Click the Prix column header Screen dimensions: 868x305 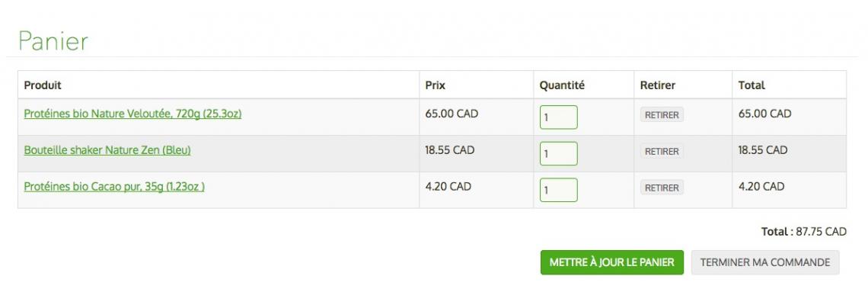pyautogui.click(x=435, y=85)
